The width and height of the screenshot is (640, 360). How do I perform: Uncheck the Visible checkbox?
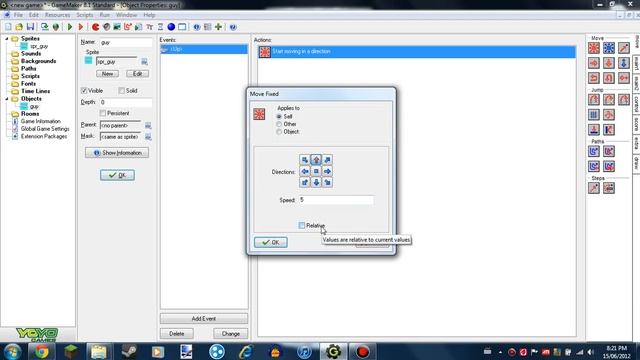point(84,90)
